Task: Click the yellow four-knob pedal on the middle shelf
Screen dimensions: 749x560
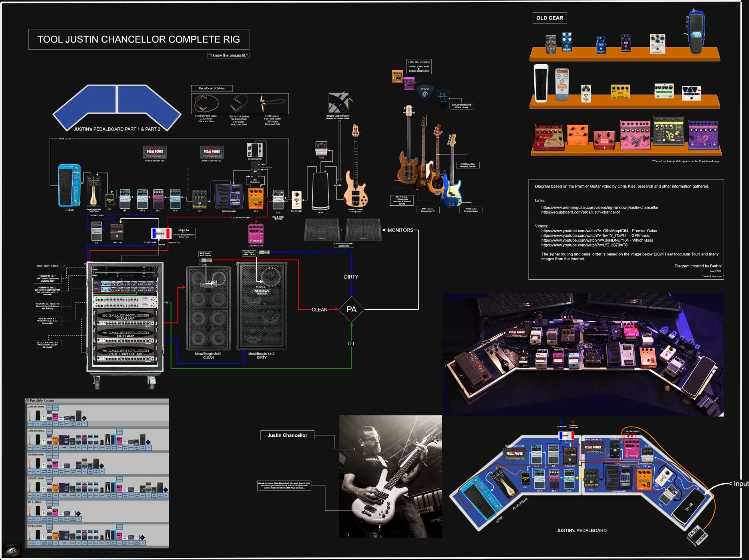Action: coord(620,91)
